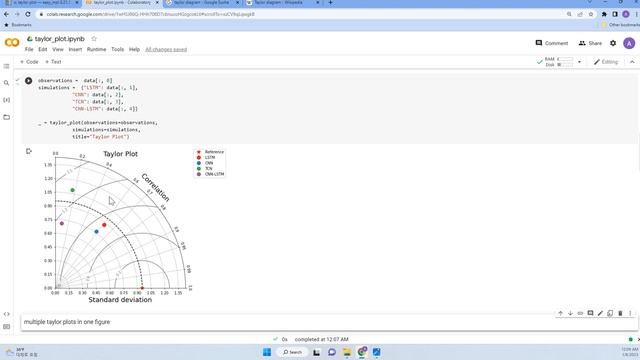Image resolution: width=640 pixels, height=360 pixels.
Task: Switch to the taylor diagram Google Search tab
Action: point(202,3)
